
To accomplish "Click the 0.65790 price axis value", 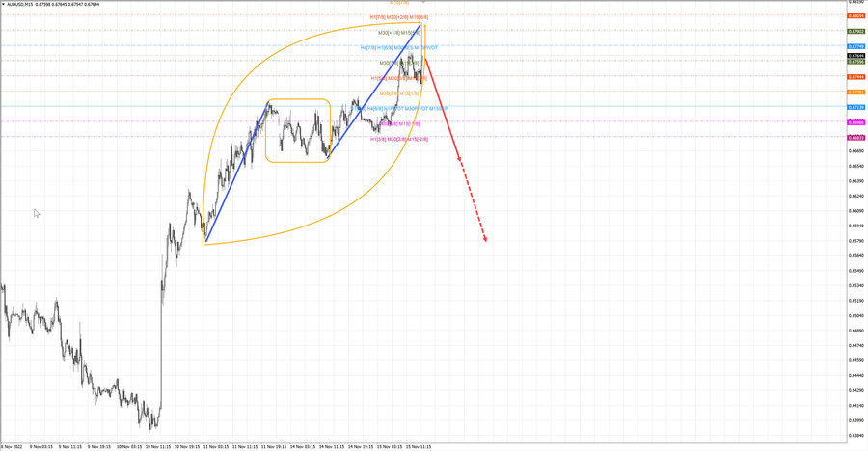I will coord(855,241).
